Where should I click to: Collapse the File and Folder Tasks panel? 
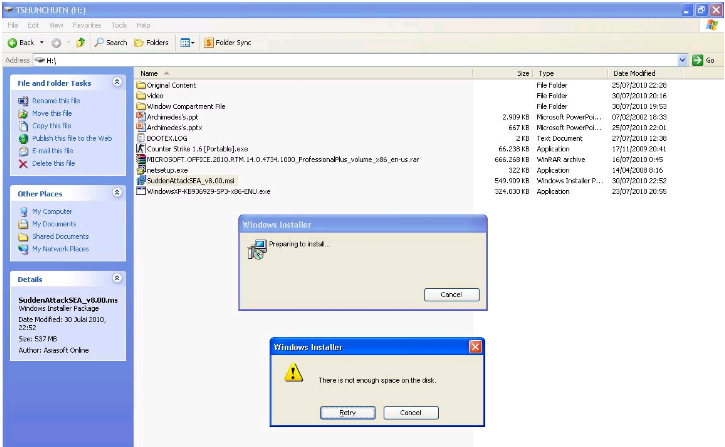click(x=117, y=82)
